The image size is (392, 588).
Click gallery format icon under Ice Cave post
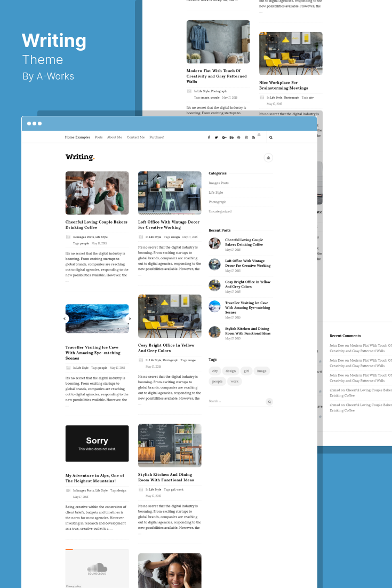68,368
